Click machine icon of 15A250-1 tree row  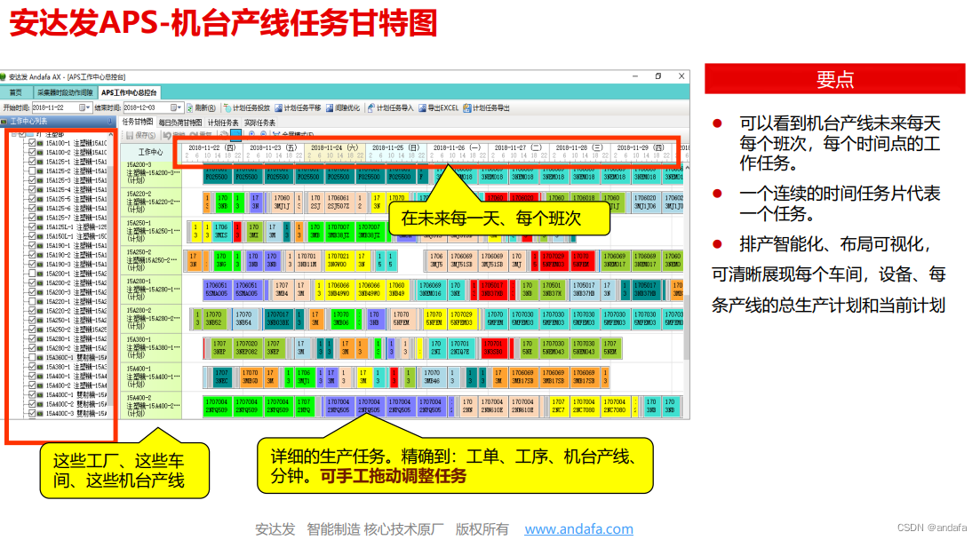(x=40, y=320)
